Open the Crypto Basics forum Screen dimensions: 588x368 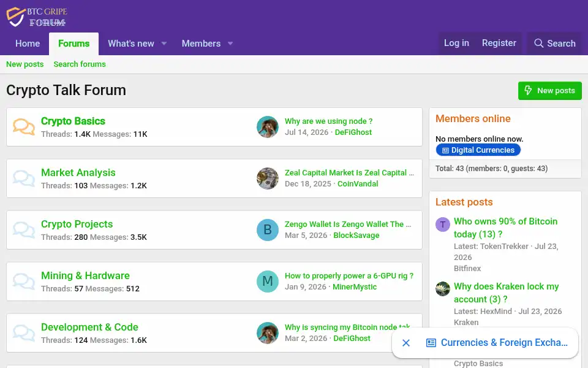point(73,121)
